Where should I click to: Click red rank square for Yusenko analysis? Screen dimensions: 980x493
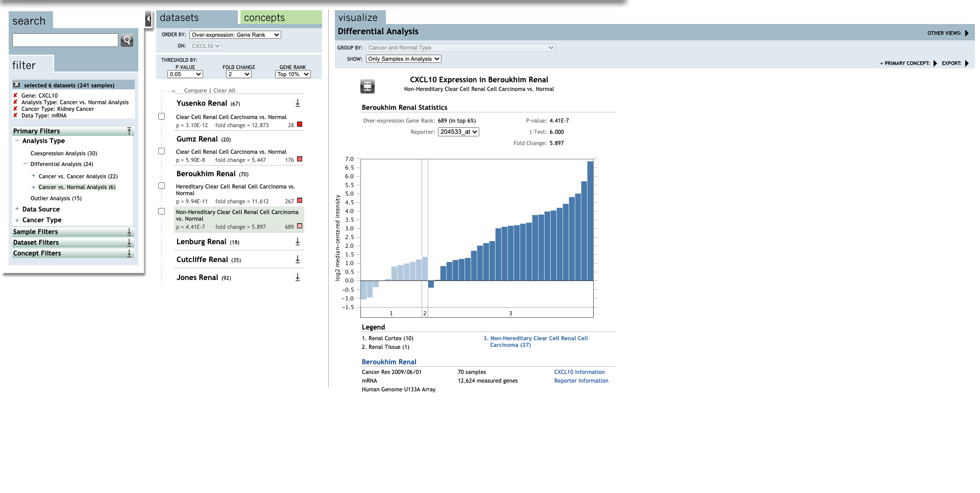[300, 124]
